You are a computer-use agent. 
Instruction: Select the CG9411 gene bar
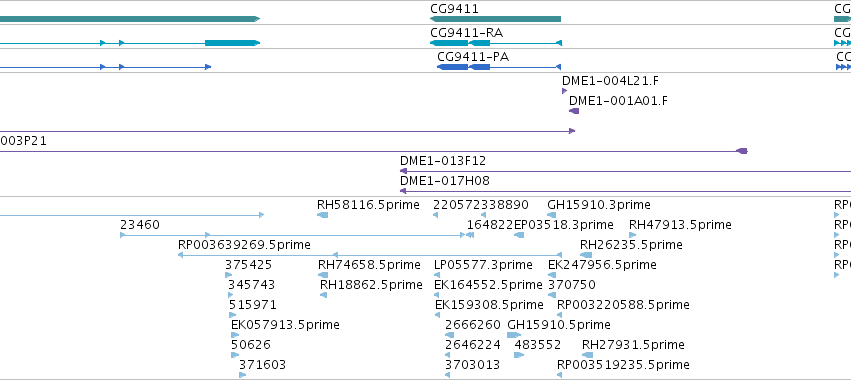click(x=495, y=19)
